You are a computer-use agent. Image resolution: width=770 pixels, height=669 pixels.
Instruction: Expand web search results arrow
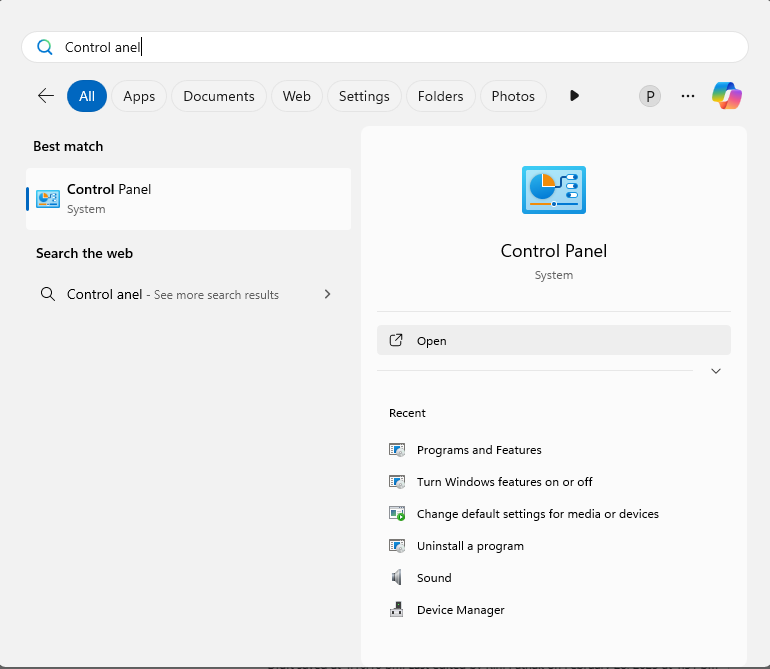[x=327, y=295]
